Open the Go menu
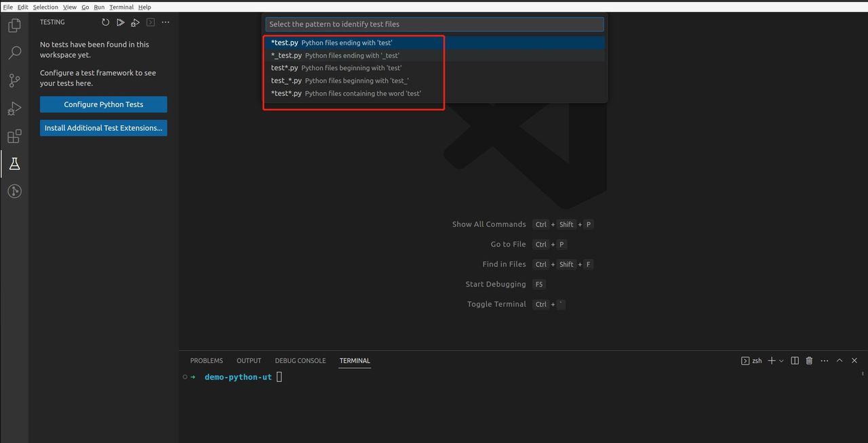Viewport: 868px width, 443px height. 85,7
